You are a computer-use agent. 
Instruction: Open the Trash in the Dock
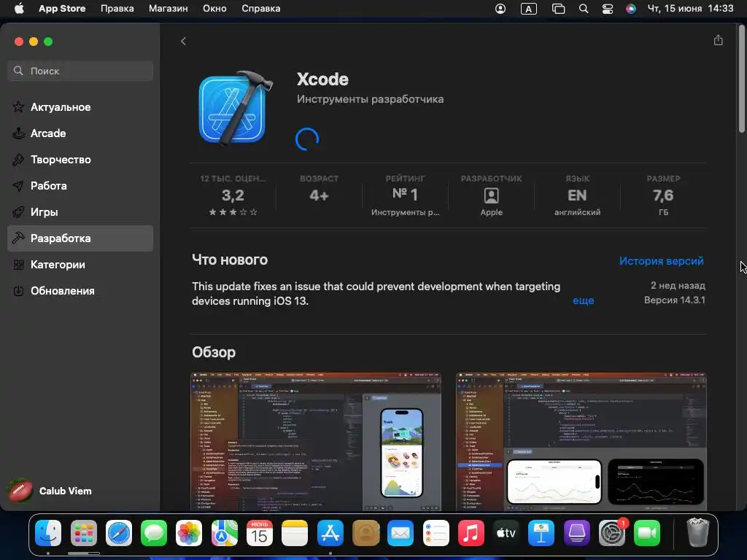tap(697, 533)
